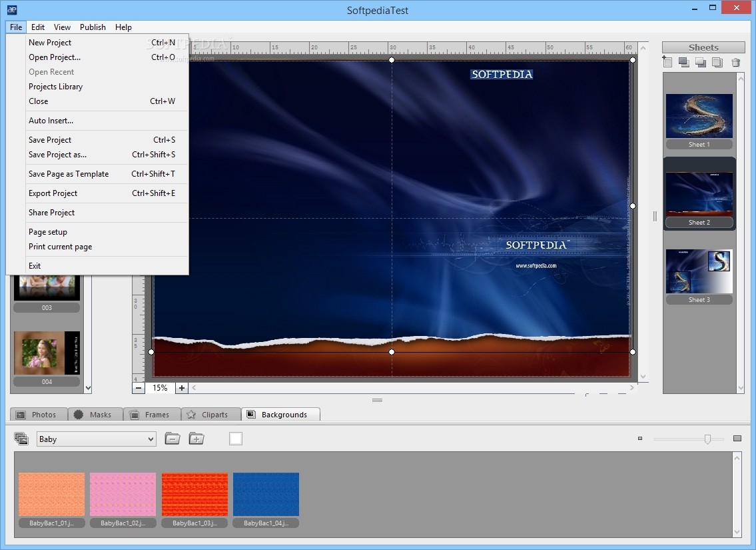The width and height of the screenshot is (756, 550).
Task: Delete the selected sheet with trash icon
Action: coord(736,62)
